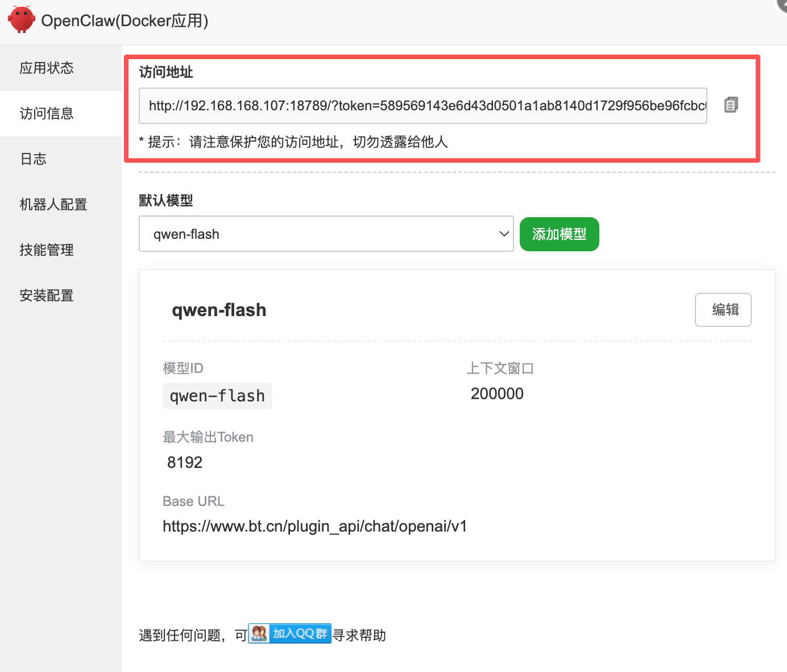
Task: Open the 技能管理 tab
Action: [47, 250]
